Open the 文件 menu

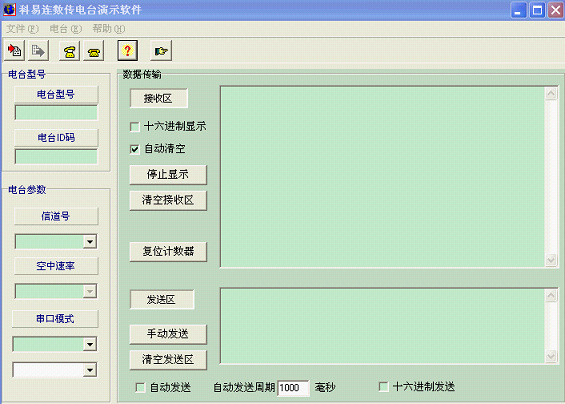22,29
